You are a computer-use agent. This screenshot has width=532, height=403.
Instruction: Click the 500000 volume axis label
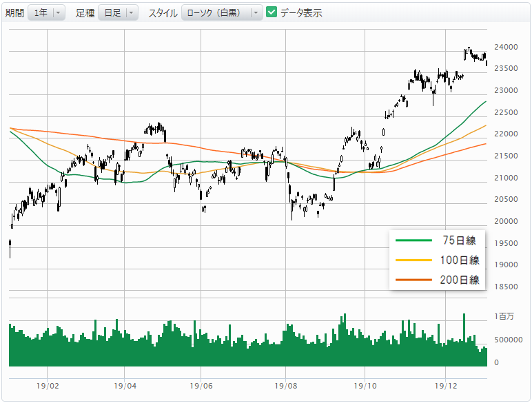click(x=509, y=340)
